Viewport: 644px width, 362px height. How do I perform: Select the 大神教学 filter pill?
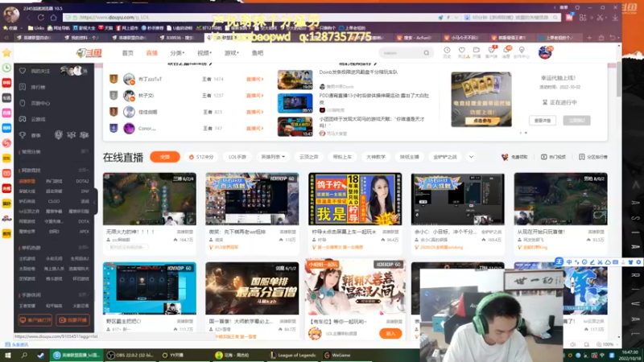(x=375, y=157)
